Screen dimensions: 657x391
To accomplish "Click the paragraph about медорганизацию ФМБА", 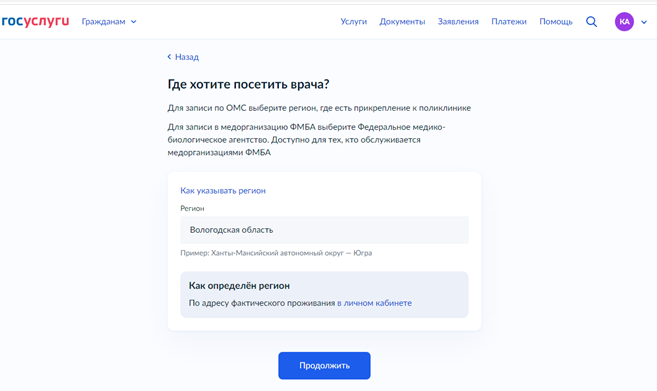I will (306, 140).
